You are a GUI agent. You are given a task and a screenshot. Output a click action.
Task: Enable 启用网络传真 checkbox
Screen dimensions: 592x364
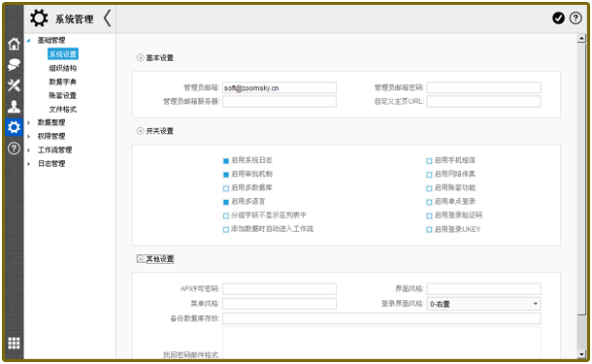(429, 175)
